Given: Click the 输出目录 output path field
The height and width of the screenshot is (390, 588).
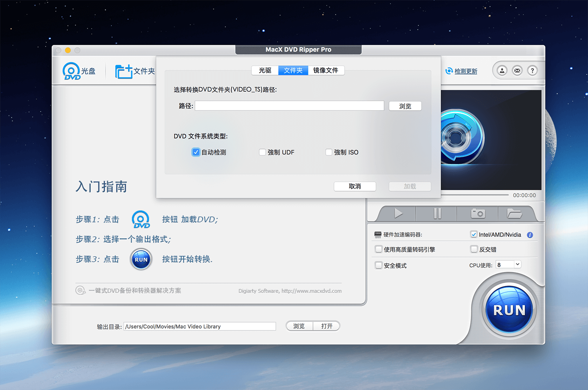Looking at the screenshot, I should 200,326.
